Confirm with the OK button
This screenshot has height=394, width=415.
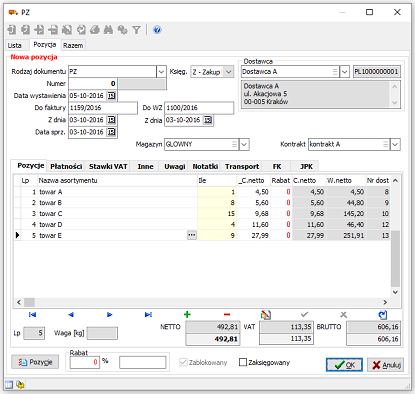[x=344, y=365]
